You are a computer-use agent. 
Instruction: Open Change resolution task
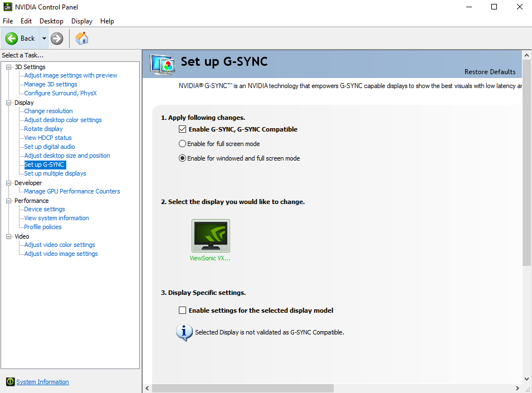tap(48, 111)
